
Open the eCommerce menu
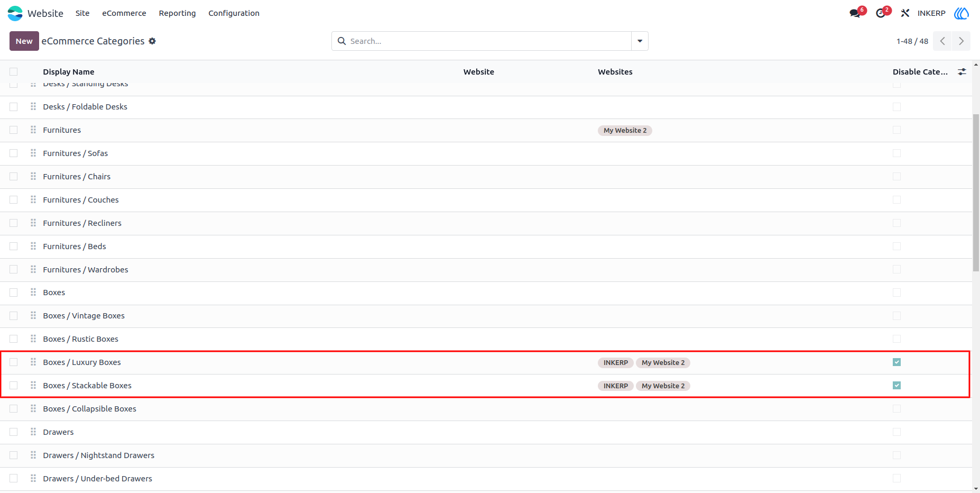(124, 13)
